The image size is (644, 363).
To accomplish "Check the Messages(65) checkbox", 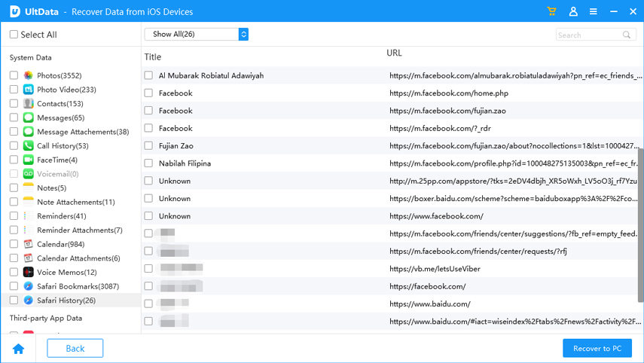I will [x=14, y=117].
